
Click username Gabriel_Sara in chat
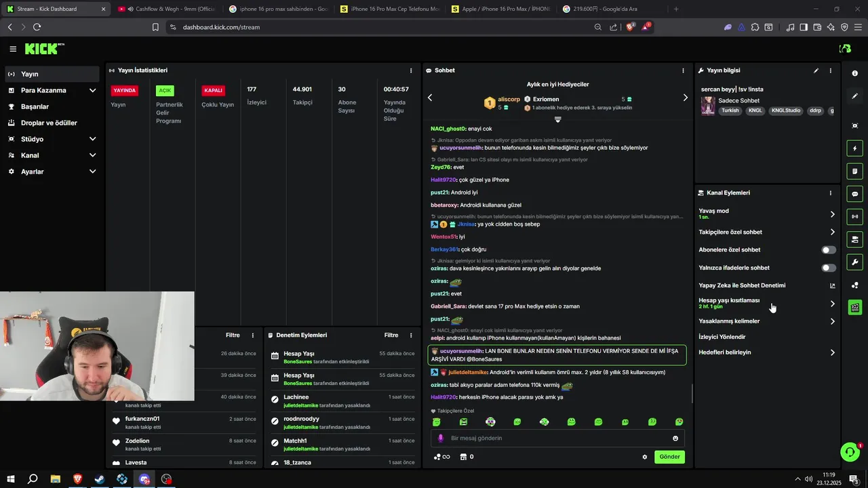click(448, 306)
